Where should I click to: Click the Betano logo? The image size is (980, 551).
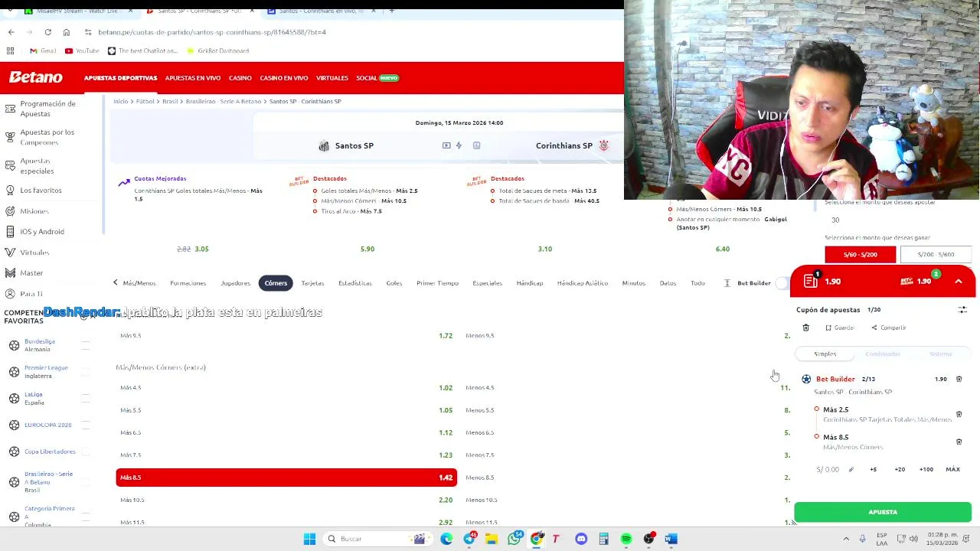click(x=36, y=77)
